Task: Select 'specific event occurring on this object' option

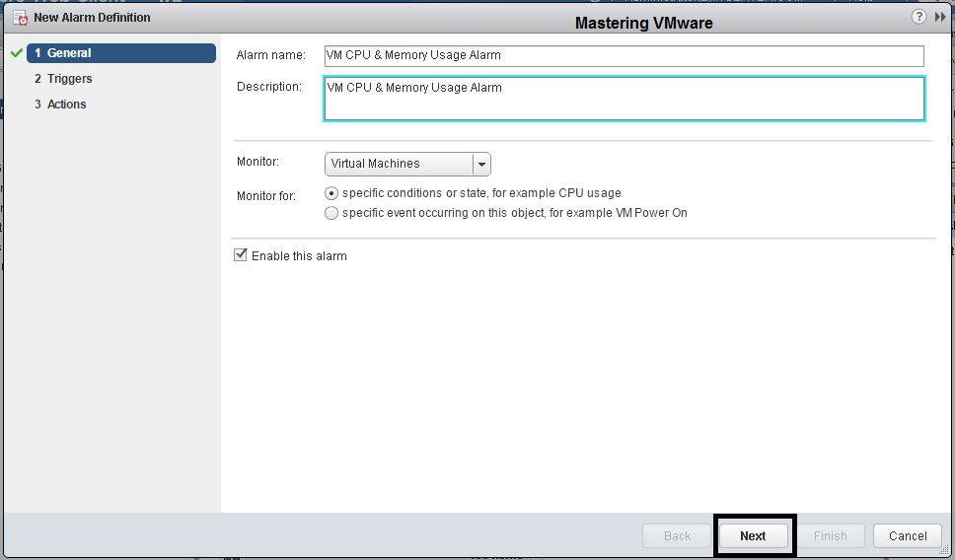Action: [x=331, y=213]
